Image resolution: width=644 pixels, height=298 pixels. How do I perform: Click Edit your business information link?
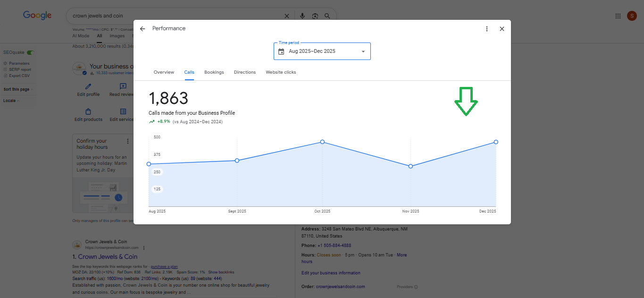point(331,273)
